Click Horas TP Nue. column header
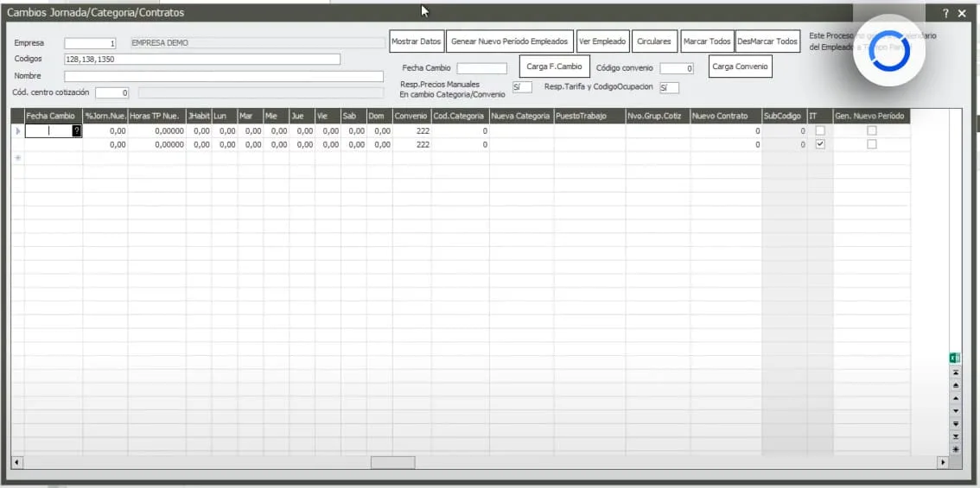 (157, 116)
